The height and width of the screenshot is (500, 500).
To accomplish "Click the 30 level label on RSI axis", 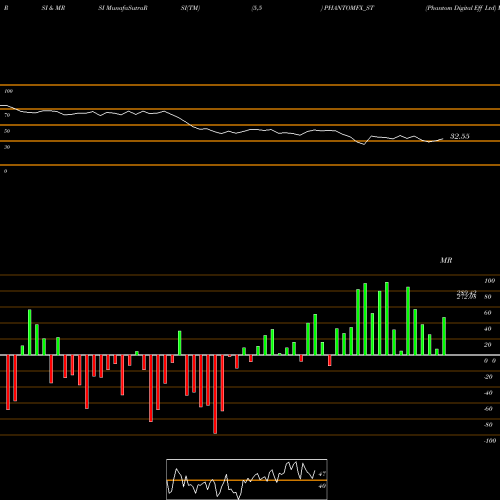I will [7, 147].
